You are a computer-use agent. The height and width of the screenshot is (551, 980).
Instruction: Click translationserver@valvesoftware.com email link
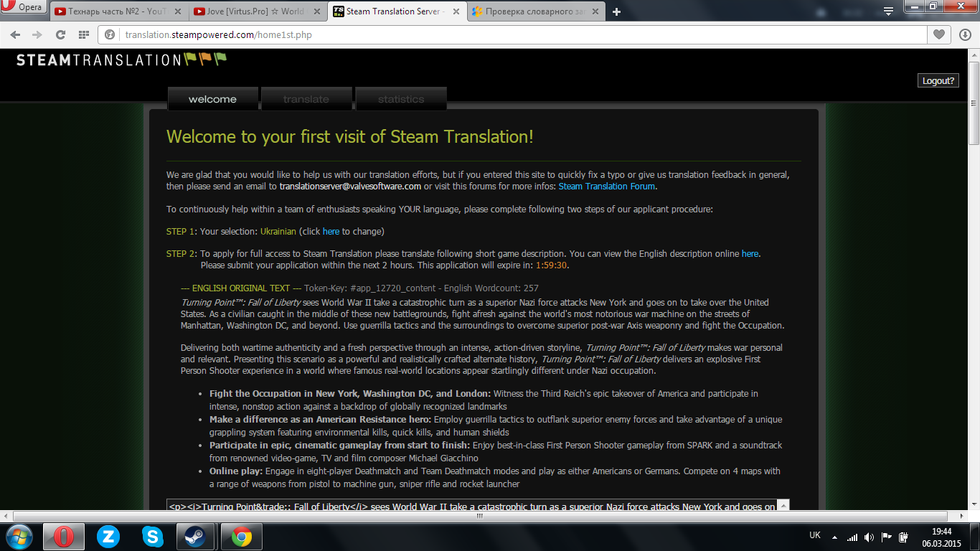pos(350,187)
